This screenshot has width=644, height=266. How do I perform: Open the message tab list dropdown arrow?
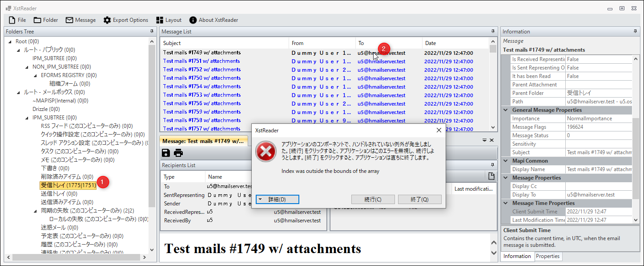(485, 140)
